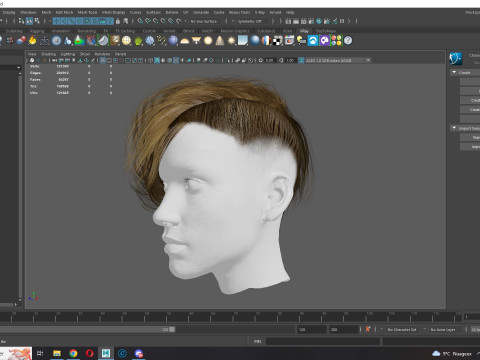Toggle first blue selection mask icon
The image size is (480, 360).
[56, 21]
